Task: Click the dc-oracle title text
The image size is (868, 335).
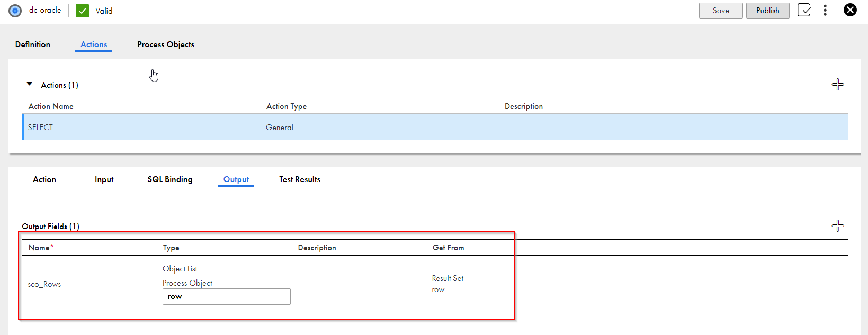Action: click(45, 10)
